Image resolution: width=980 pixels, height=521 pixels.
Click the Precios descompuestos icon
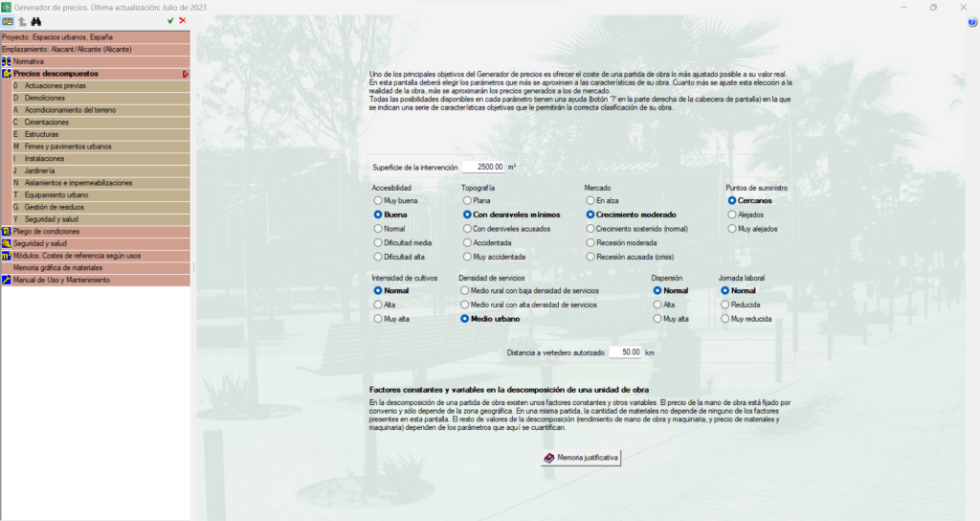pyautogui.click(x=7, y=74)
